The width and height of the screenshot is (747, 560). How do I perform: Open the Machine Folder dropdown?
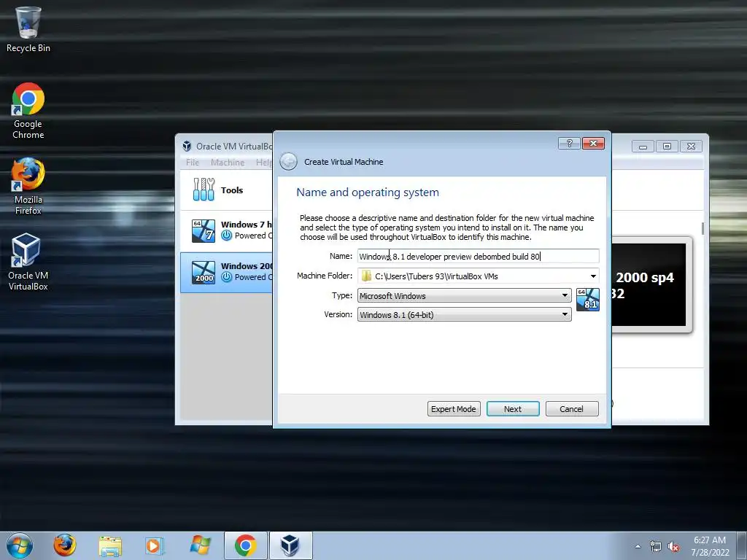pyautogui.click(x=593, y=276)
